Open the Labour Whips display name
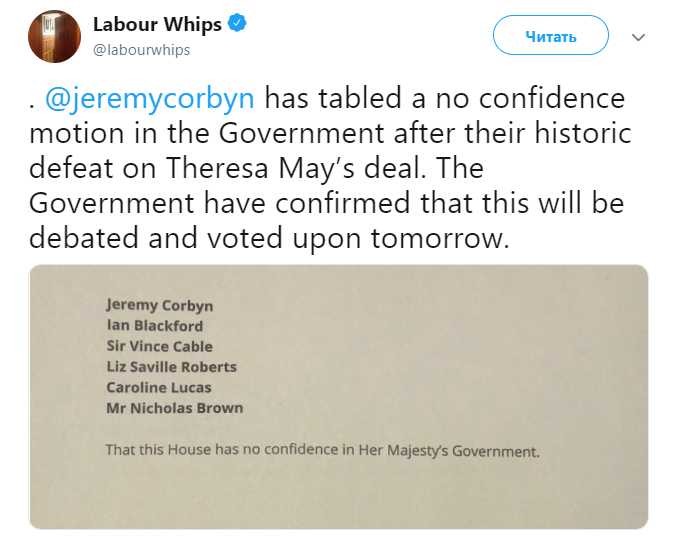Viewport: 676px width, 536px height. point(156,25)
